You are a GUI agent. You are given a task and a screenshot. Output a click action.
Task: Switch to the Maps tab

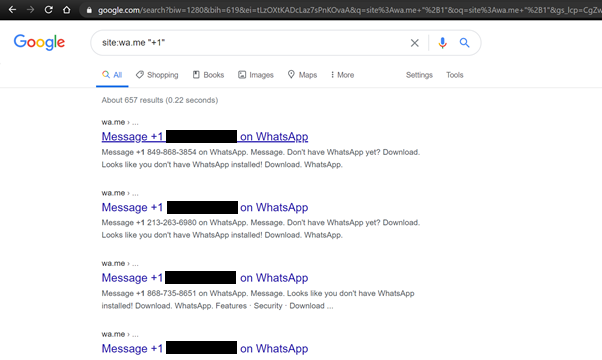click(303, 75)
